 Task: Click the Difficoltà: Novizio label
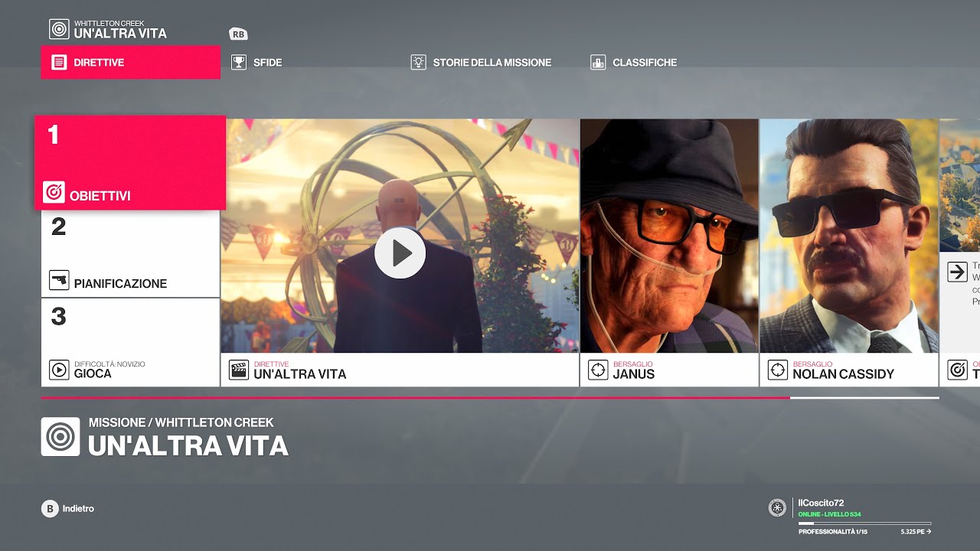pos(109,364)
